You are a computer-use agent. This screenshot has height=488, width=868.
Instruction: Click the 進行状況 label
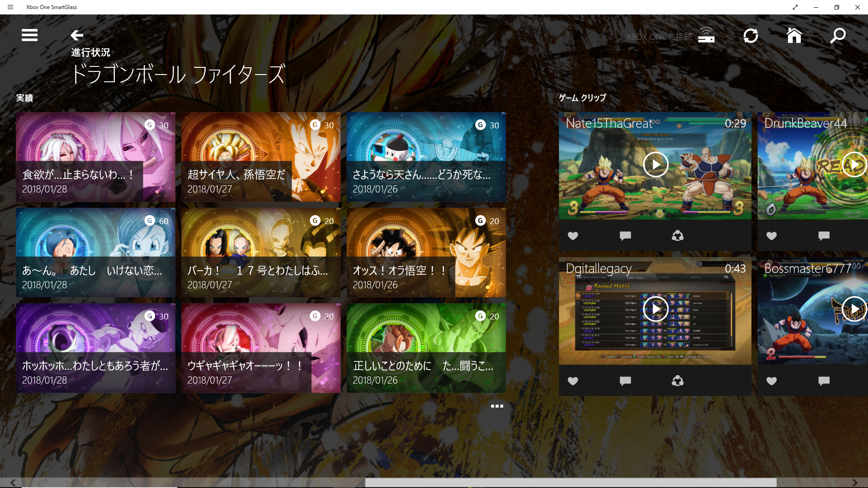(x=90, y=52)
